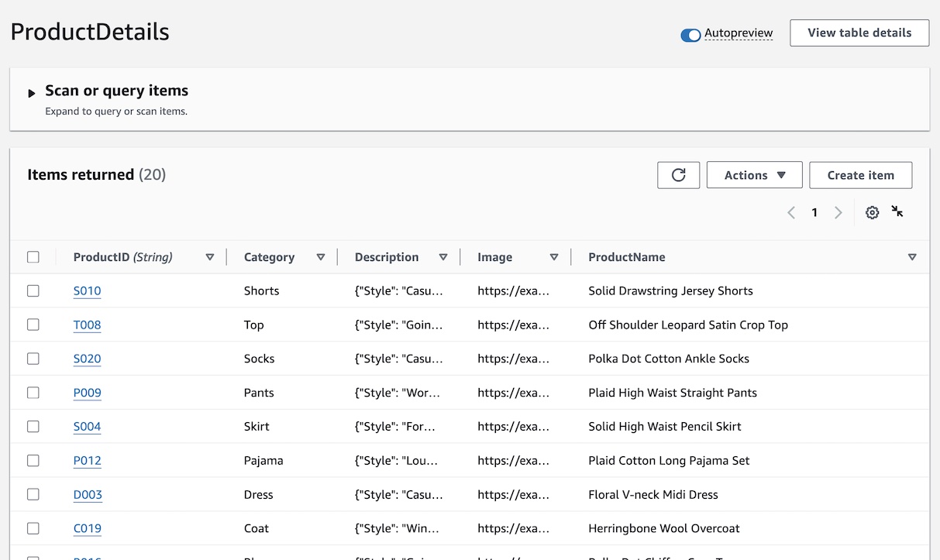Check the box for item S004

(x=33, y=427)
